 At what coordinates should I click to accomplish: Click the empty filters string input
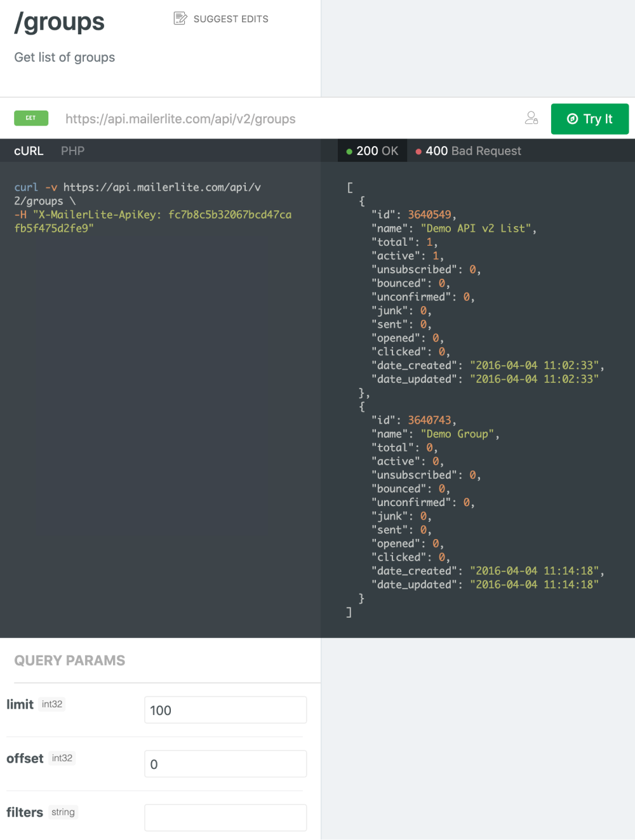pos(225,818)
